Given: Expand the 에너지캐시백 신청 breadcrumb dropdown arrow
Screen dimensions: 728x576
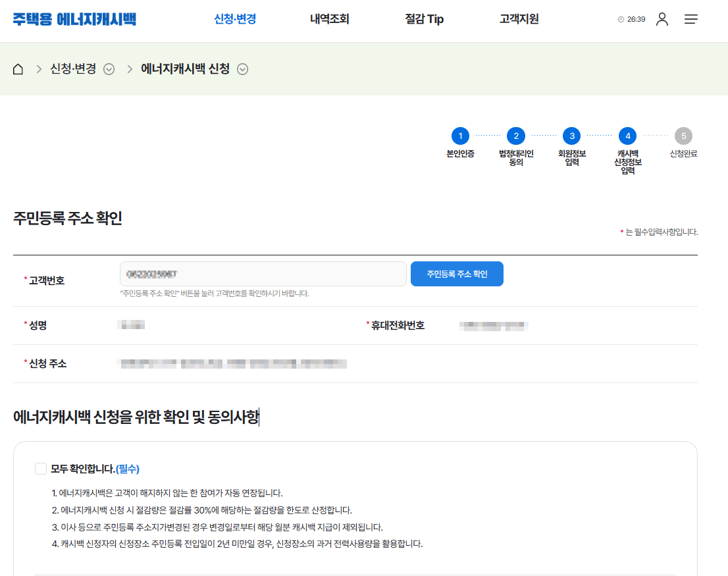Looking at the screenshot, I should pyautogui.click(x=243, y=68).
